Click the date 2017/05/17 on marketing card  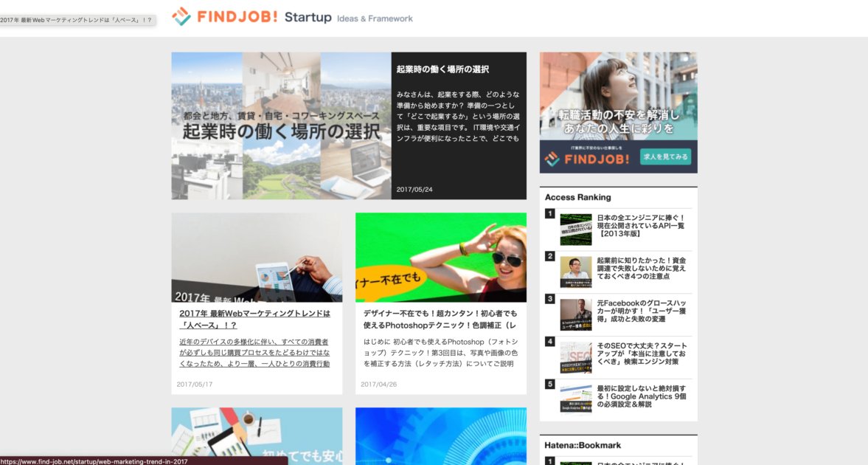click(194, 384)
